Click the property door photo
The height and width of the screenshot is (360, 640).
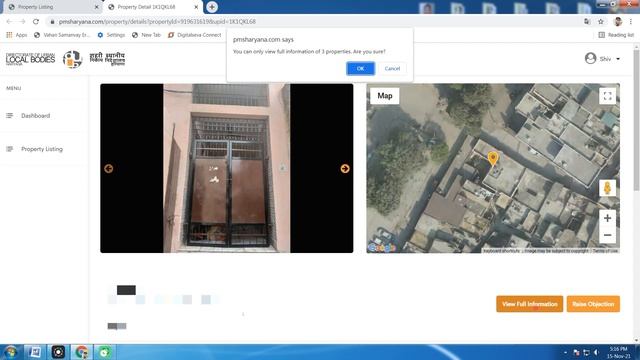pos(227,168)
